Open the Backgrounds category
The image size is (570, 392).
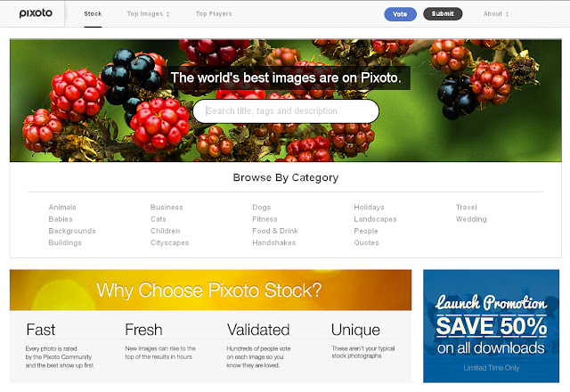72,231
